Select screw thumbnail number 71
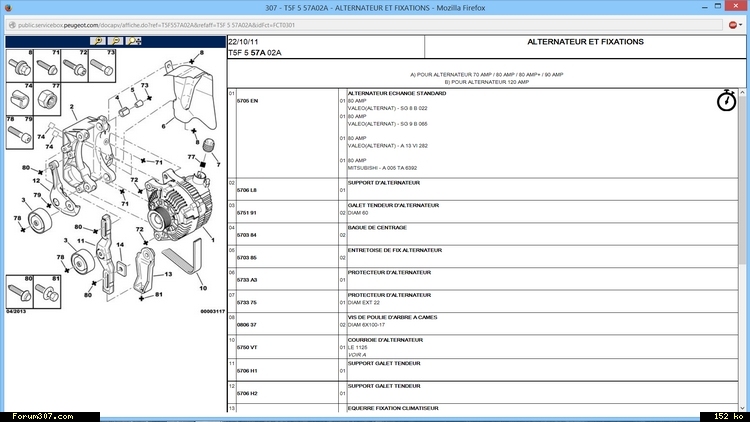This screenshot has width=750, height=422. [46, 65]
